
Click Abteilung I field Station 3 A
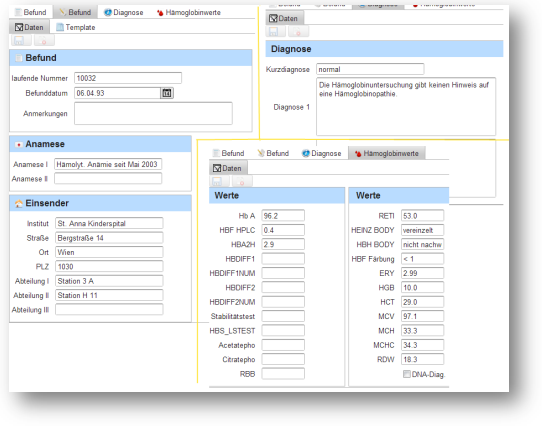[109, 281]
